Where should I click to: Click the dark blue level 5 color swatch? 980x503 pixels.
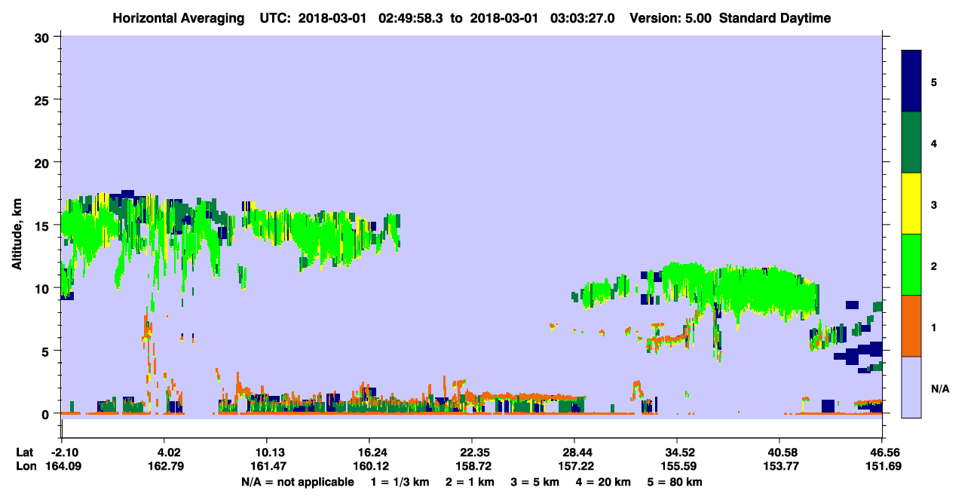pos(911,81)
